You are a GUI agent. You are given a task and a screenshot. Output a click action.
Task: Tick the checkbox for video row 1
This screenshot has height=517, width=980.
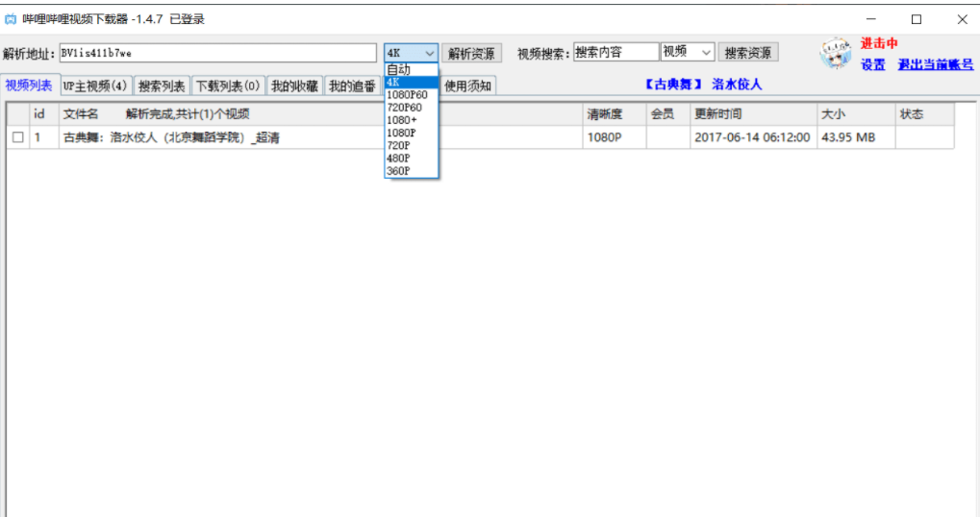(x=18, y=138)
